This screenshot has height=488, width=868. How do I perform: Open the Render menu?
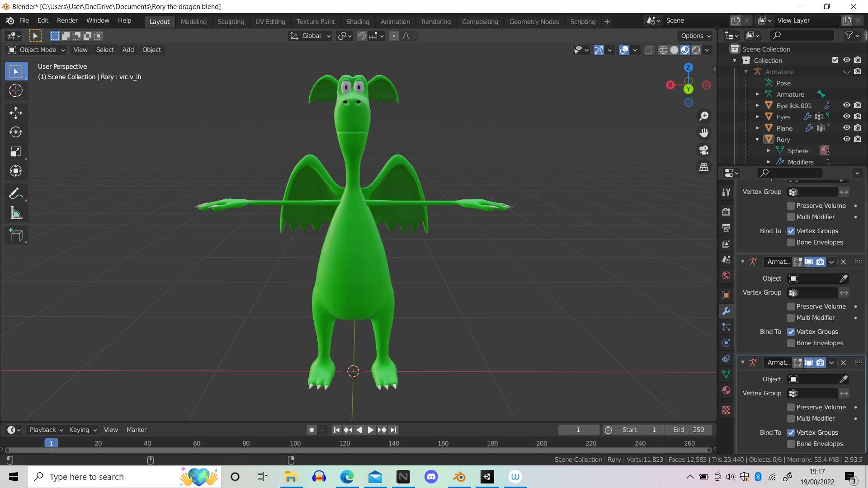(67, 20)
